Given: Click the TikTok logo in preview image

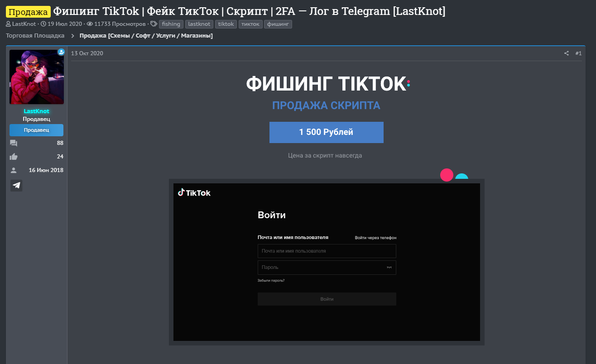Looking at the screenshot, I should click(x=194, y=193).
